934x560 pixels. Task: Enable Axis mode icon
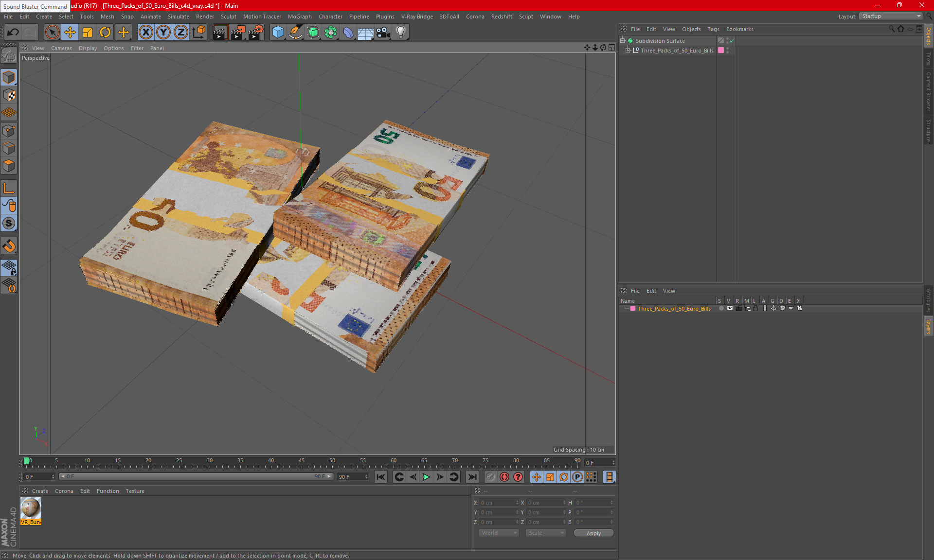9,188
